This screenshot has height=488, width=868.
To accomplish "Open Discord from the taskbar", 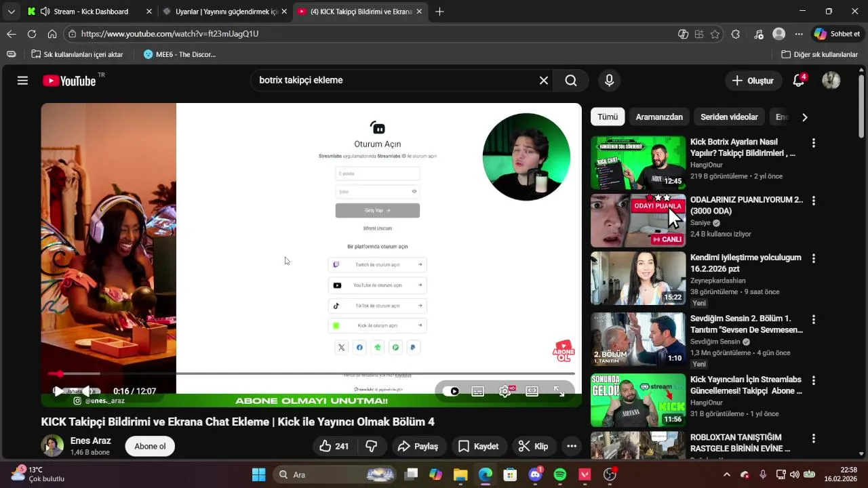I will pyautogui.click(x=535, y=474).
